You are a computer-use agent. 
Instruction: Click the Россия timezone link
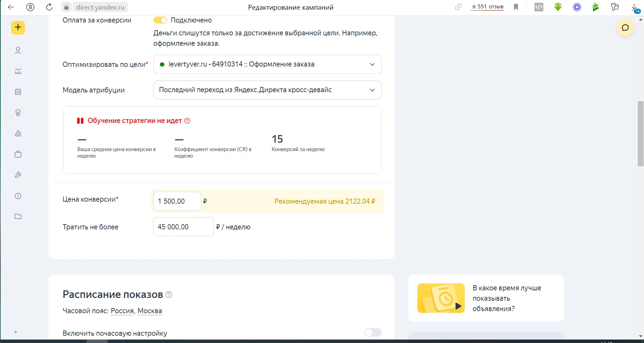122,311
